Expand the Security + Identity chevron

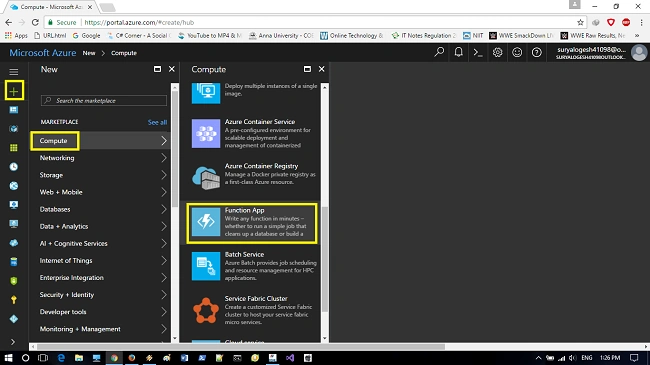[164, 295]
